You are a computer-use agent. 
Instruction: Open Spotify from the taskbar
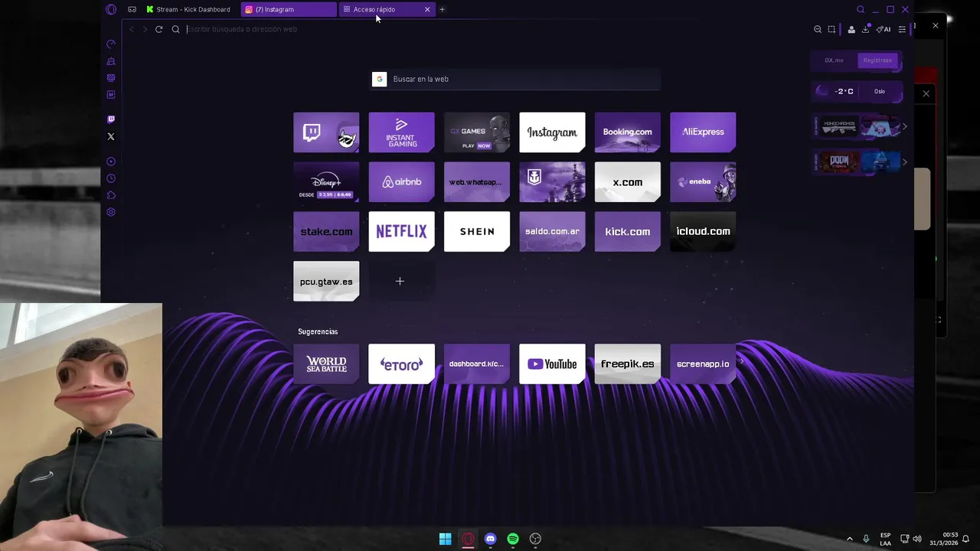(x=513, y=539)
